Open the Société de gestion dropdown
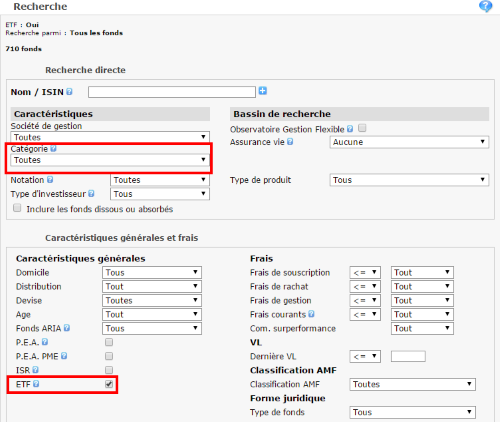500x422 pixels. [x=110, y=137]
